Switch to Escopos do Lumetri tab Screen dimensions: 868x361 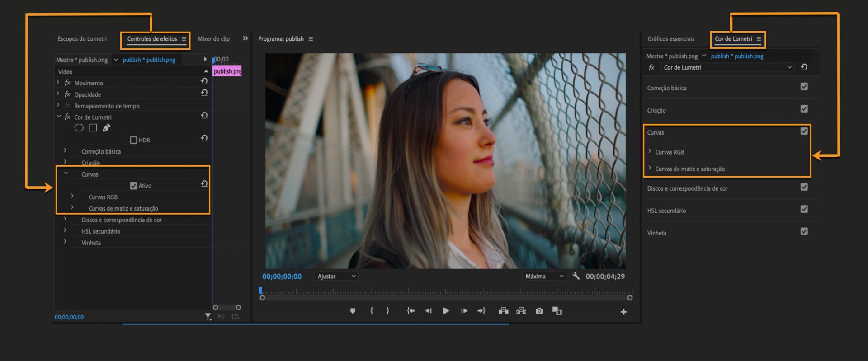[82, 39]
